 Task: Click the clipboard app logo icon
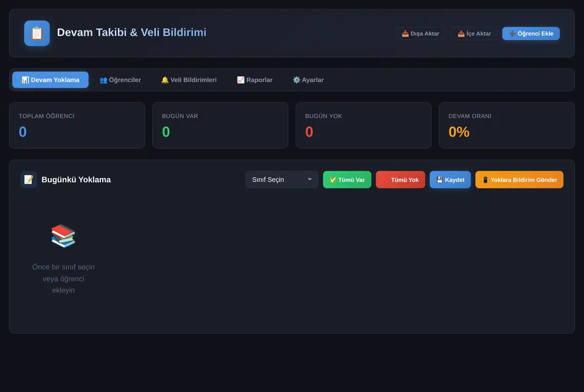pos(37,33)
